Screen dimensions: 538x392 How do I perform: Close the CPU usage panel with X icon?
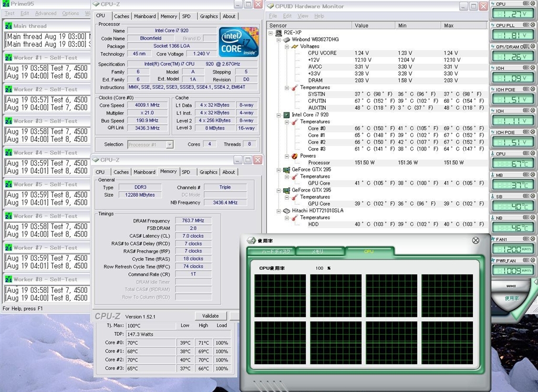pyautogui.click(x=475, y=240)
